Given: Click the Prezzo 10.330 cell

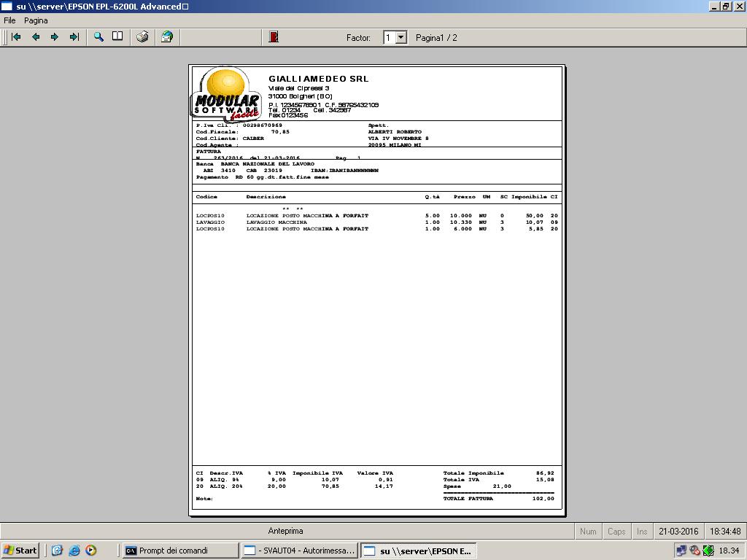Looking at the screenshot, I should tap(461, 222).
